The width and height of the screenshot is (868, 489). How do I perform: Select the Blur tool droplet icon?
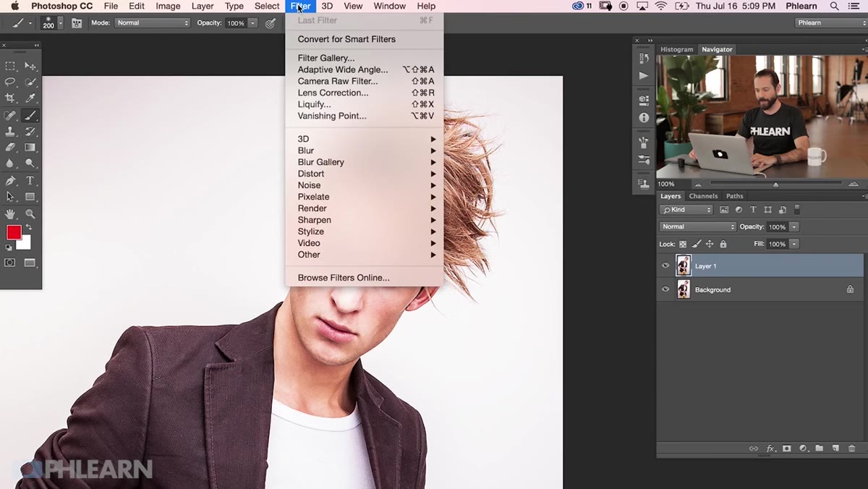coord(10,163)
